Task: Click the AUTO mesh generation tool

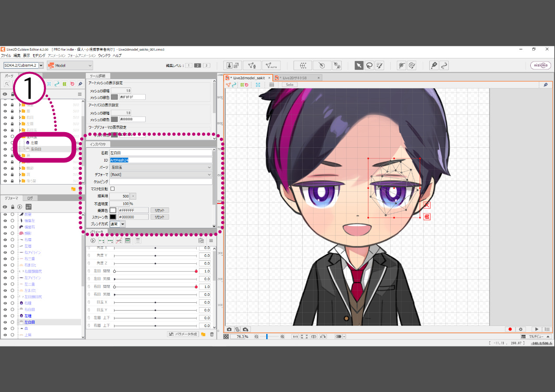Action: click(271, 65)
